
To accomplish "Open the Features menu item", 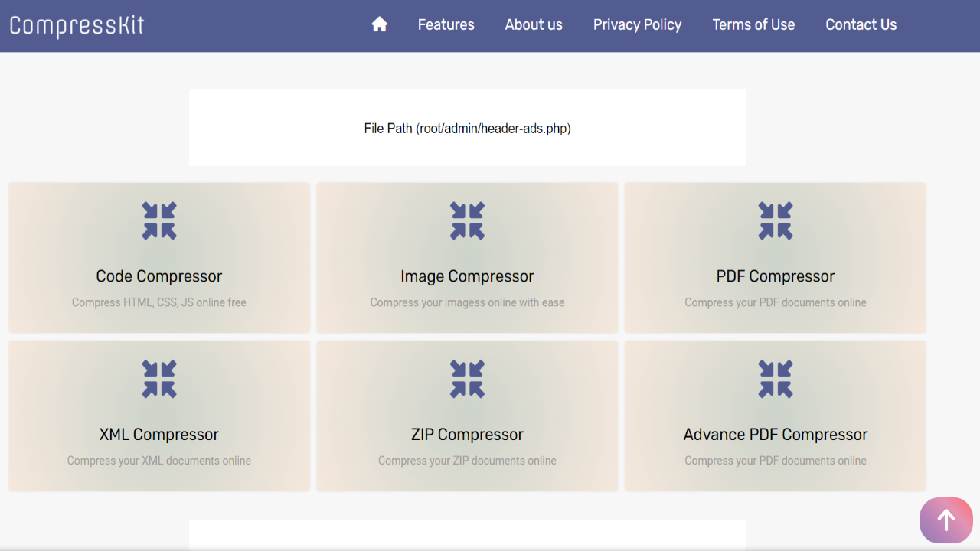I will click(446, 24).
